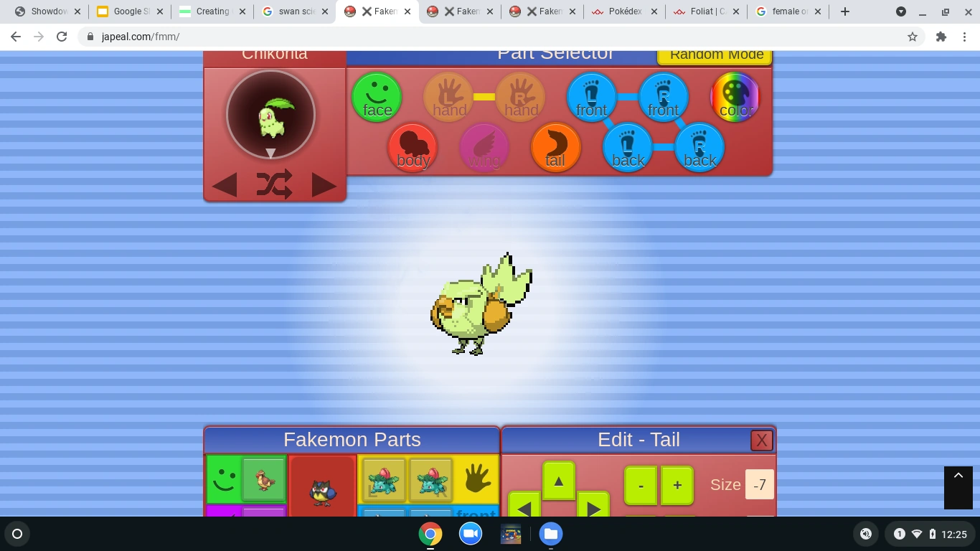The image size is (980, 551).
Task: Move the tail up with arrow button
Action: point(559,481)
